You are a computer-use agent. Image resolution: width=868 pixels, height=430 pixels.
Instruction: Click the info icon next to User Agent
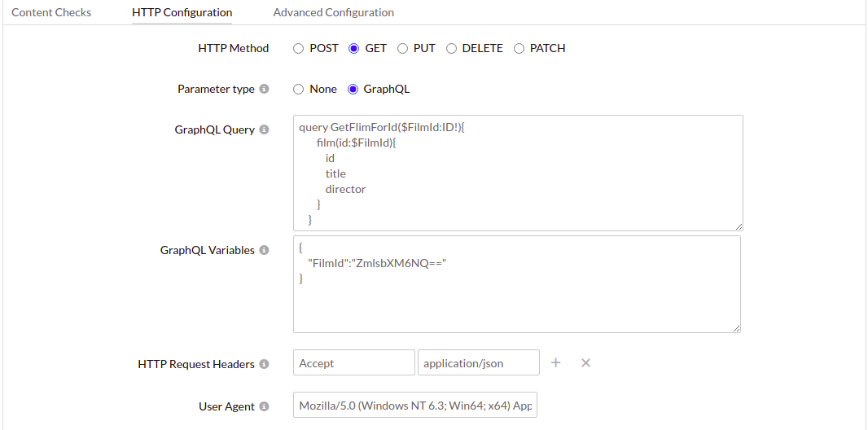(x=264, y=407)
